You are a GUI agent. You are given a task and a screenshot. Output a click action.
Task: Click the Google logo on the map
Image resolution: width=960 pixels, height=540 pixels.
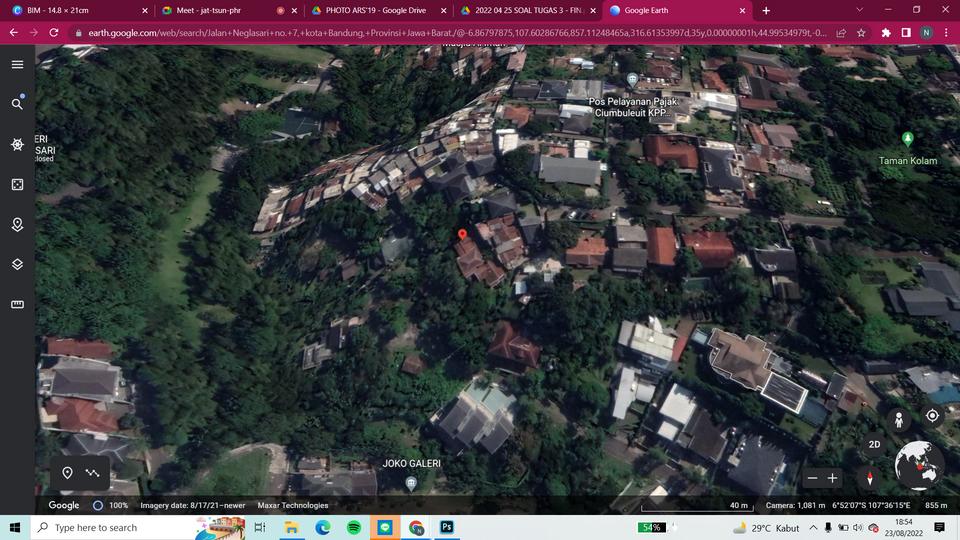[64, 505]
